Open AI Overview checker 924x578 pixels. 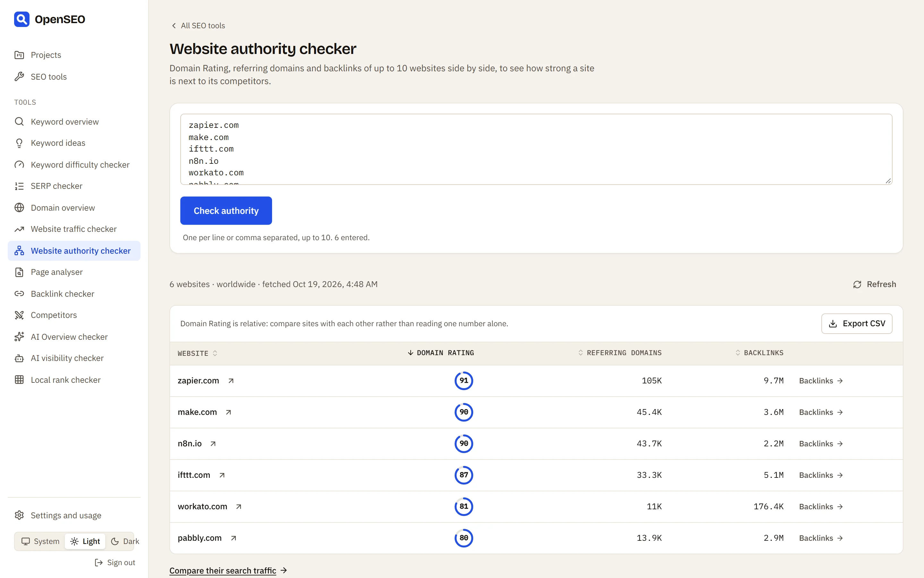point(74,337)
